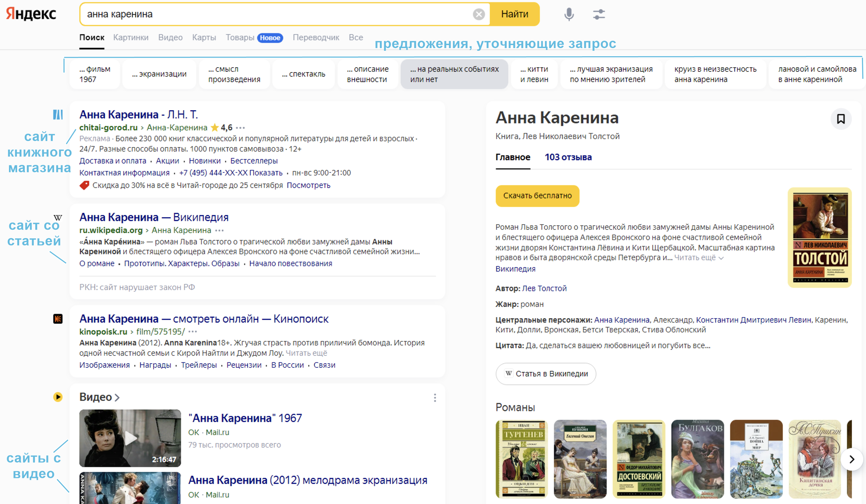The width and height of the screenshot is (866, 504).
Task: Click the Найти search button
Action: [x=515, y=14]
